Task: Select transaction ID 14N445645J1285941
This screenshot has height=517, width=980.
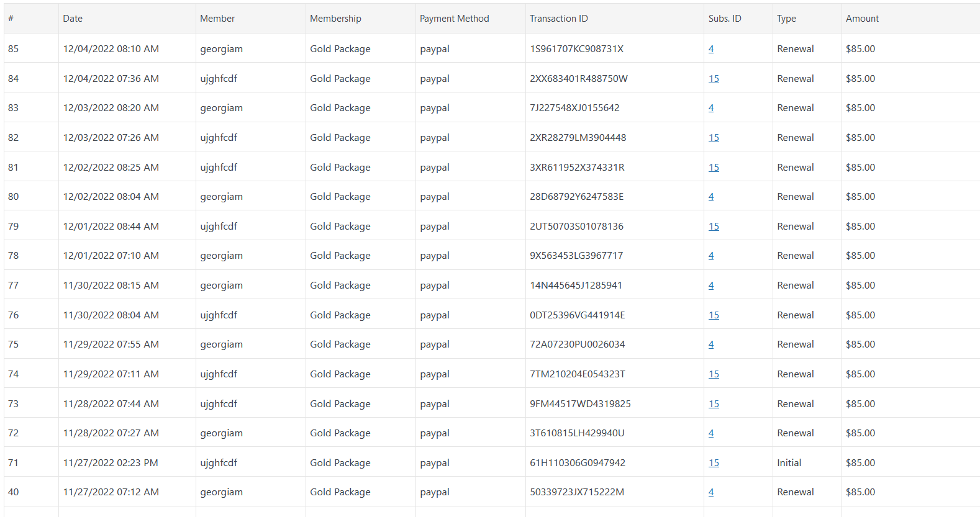Action: point(576,285)
